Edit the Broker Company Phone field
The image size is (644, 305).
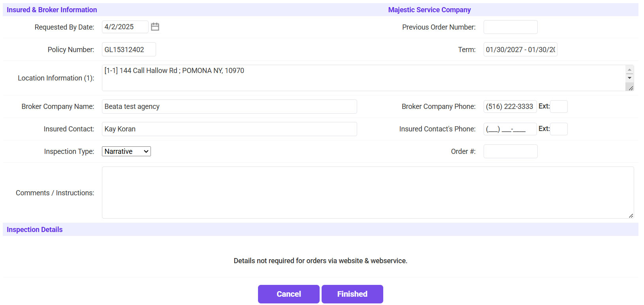pos(510,107)
